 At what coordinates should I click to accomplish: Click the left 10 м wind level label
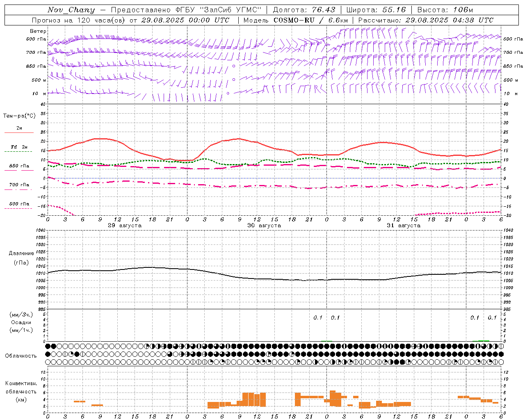point(39,94)
